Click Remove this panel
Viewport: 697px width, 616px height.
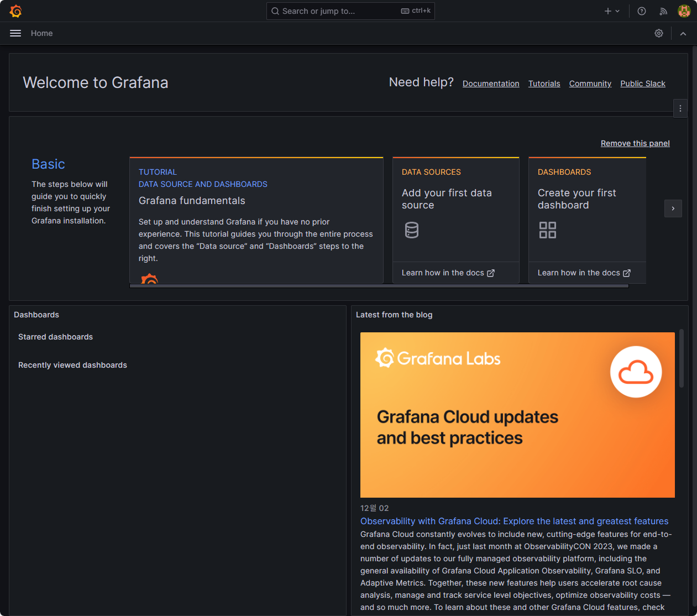pos(635,143)
